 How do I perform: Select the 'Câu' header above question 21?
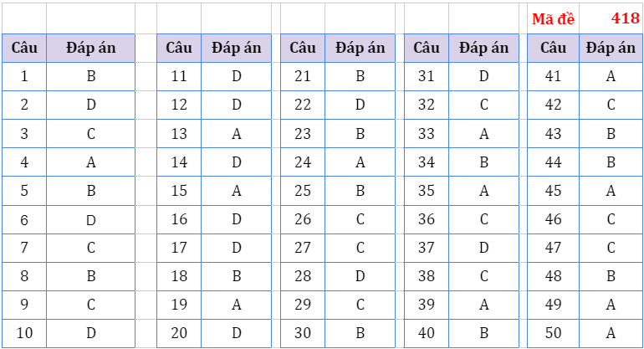303,48
